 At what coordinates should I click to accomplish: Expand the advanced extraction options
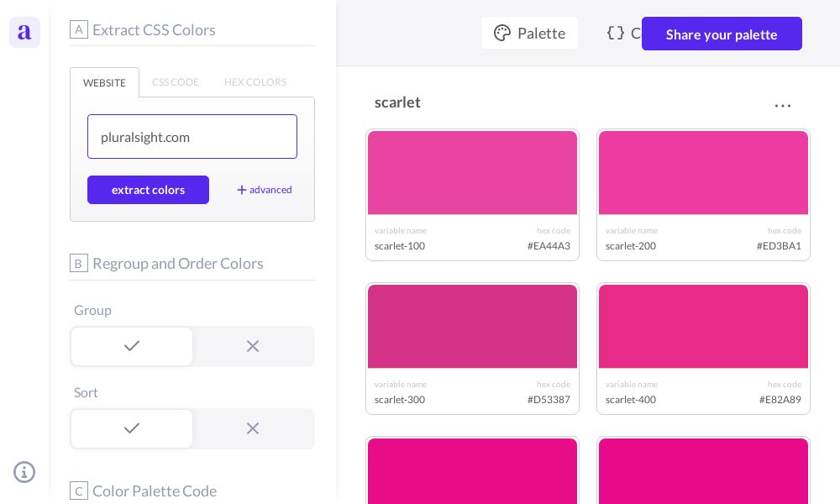tap(264, 190)
